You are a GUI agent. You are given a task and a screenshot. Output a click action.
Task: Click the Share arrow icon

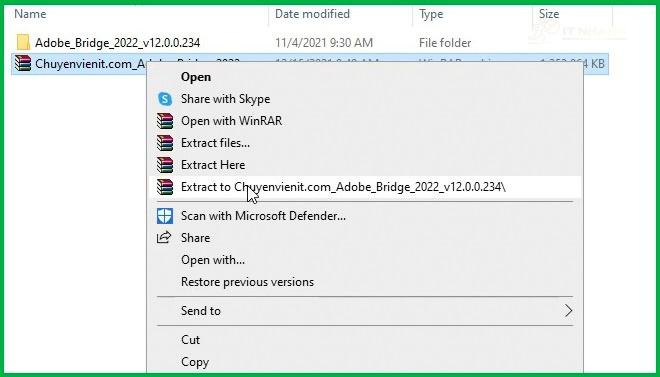(164, 238)
